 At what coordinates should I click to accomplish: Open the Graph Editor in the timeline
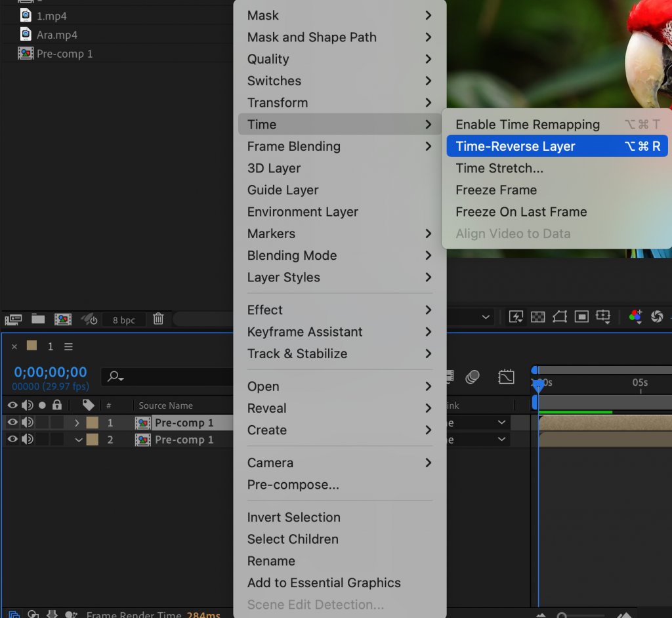507,376
